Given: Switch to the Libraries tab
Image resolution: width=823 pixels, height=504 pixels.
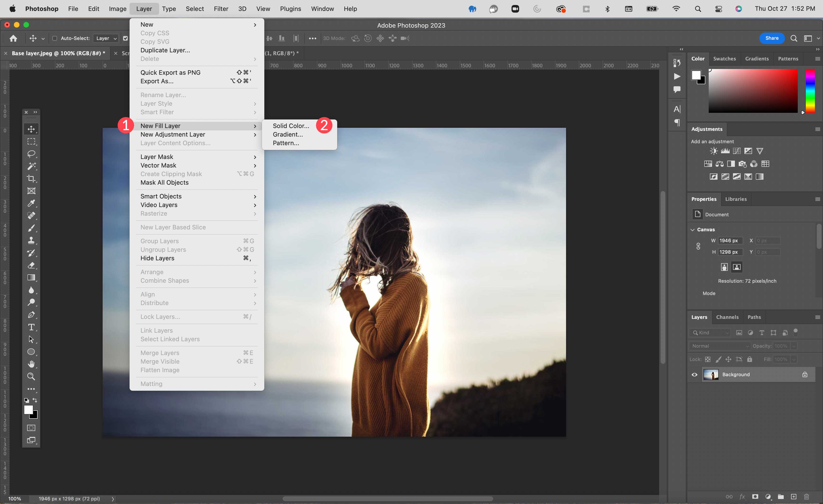Looking at the screenshot, I should click(x=736, y=198).
